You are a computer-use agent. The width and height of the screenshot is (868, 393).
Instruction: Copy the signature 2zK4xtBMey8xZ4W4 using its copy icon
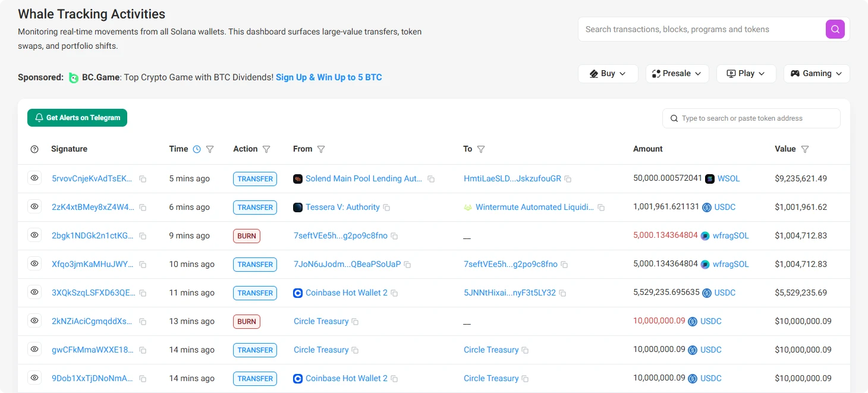tap(142, 207)
